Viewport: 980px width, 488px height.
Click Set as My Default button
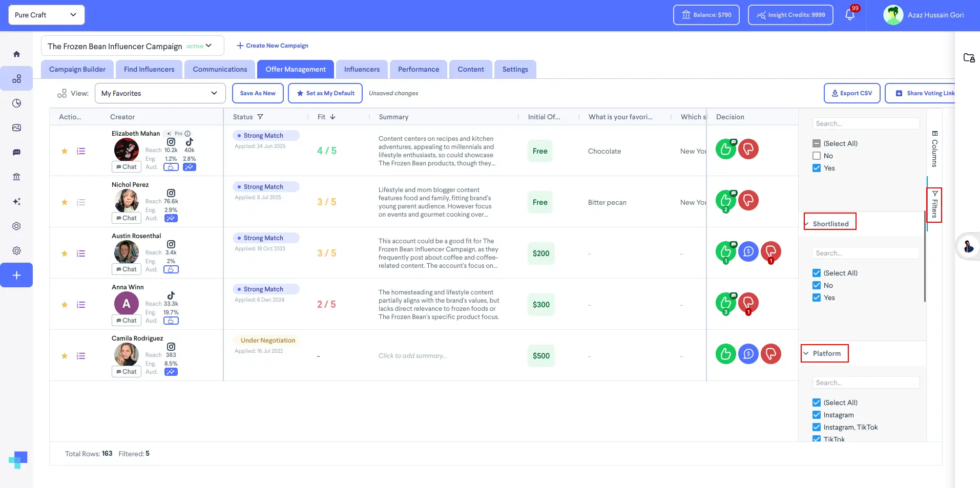(325, 93)
